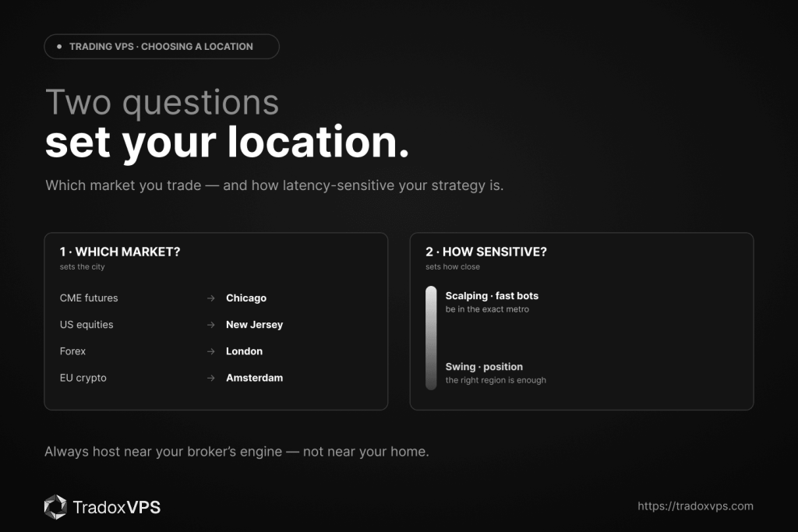
Task: Click the 'Two questions' headline
Action: (x=162, y=103)
